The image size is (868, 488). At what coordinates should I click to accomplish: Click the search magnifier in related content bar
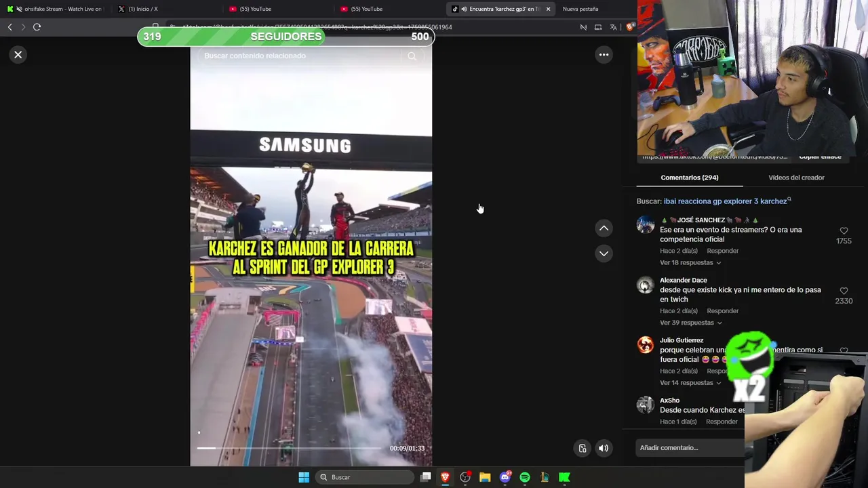(x=412, y=56)
